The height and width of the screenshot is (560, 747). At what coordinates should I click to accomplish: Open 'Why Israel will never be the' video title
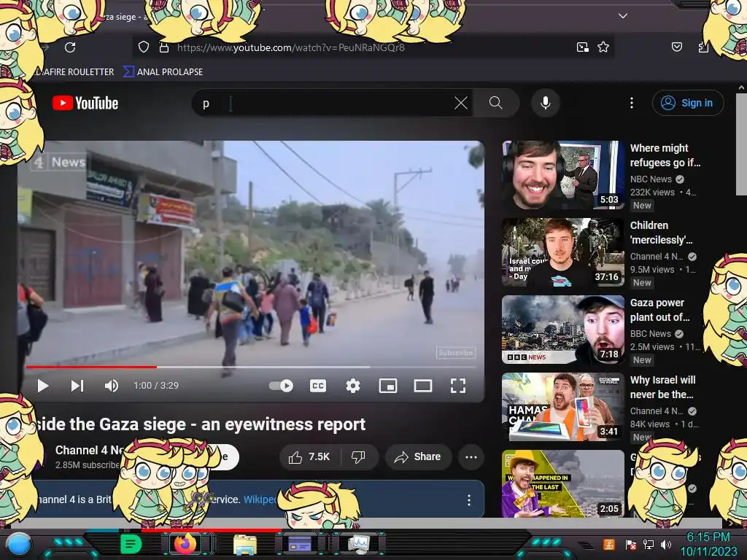point(662,387)
